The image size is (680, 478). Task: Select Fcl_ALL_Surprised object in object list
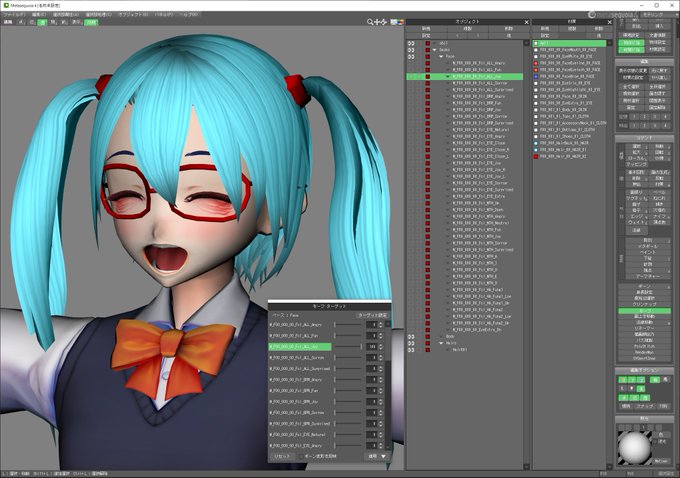point(483,90)
